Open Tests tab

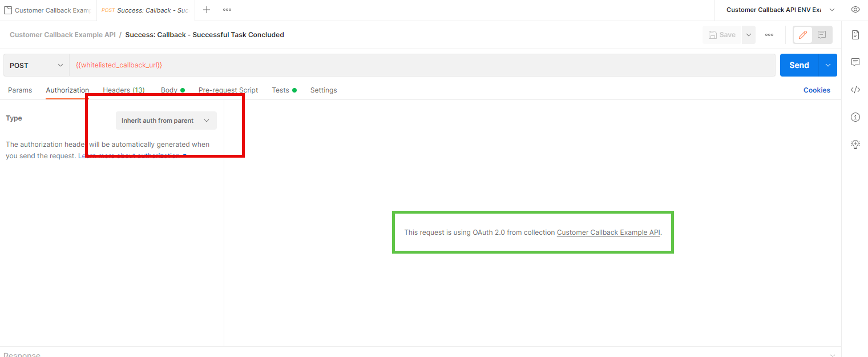(284, 90)
